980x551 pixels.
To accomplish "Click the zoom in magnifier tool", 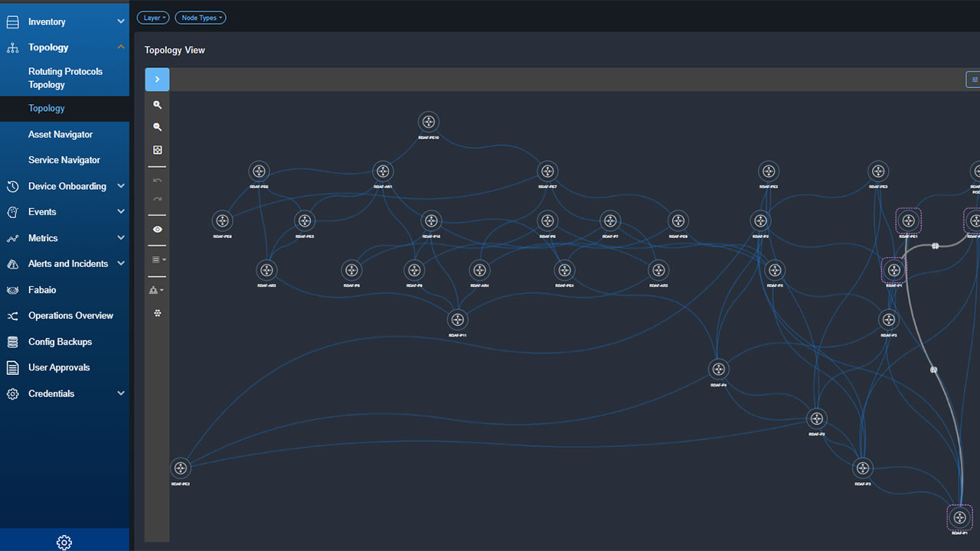I will point(157,105).
